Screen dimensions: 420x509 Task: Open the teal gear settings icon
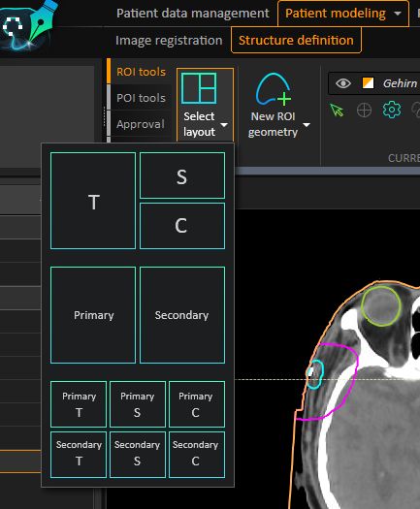point(392,110)
